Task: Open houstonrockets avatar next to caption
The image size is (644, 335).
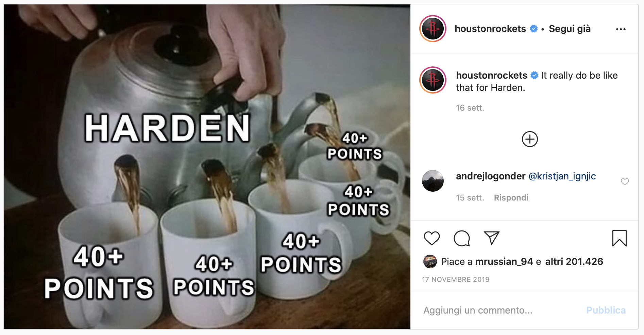Action: [433, 80]
